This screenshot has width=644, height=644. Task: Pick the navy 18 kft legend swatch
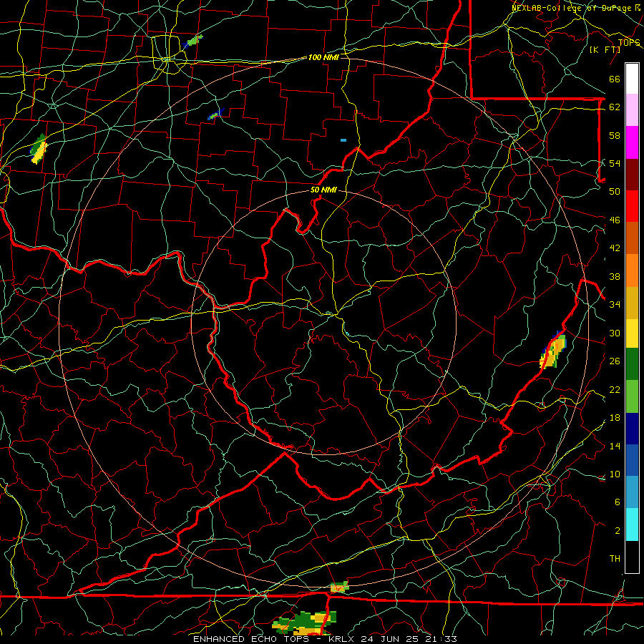click(632, 429)
